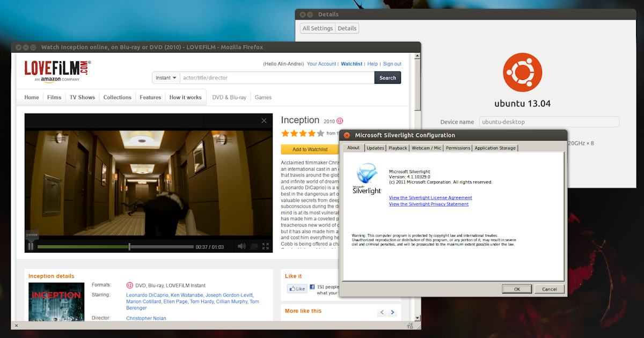View the Silverlight License Agreement
The width and height of the screenshot is (644, 338).
430,197
